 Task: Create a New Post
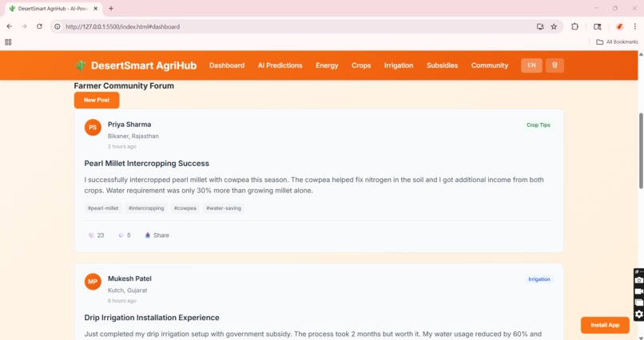tap(97, 100)
